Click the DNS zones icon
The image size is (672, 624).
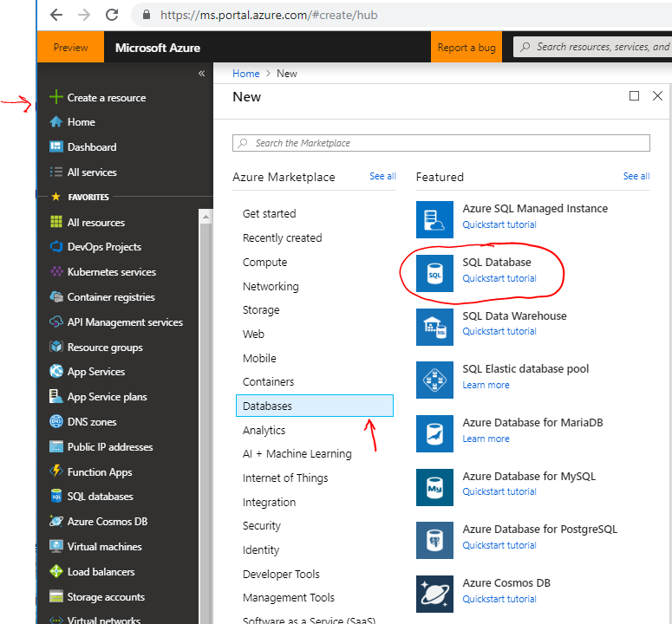pos(56,422)
